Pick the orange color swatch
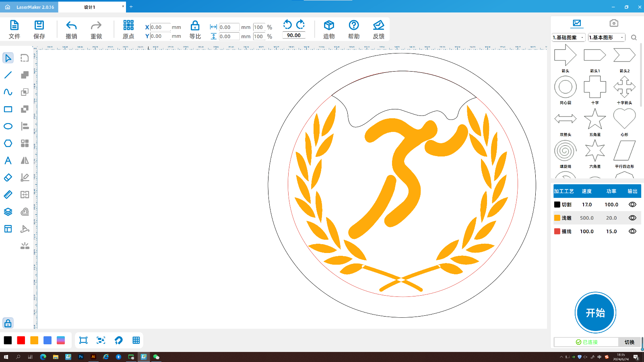The height and width of the screenshot is (362, 644). pos(34,340)
